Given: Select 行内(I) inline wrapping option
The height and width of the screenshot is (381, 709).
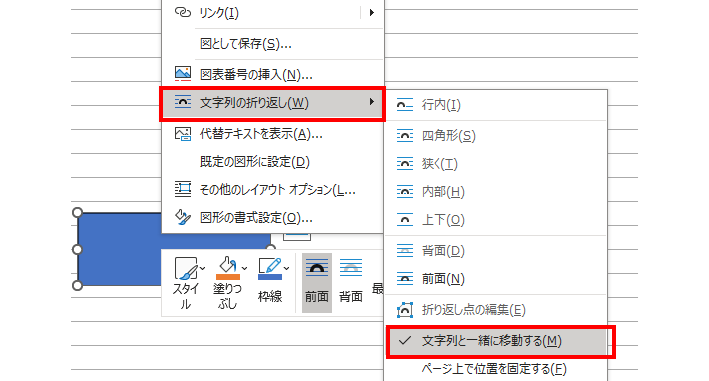Looking at the screenshot, I should tap(496, 105).
